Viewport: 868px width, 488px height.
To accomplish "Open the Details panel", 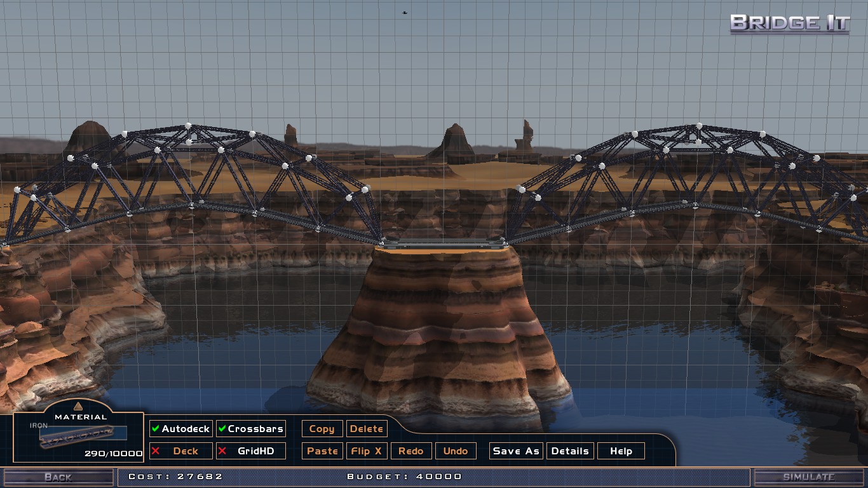I will point(570,451).
